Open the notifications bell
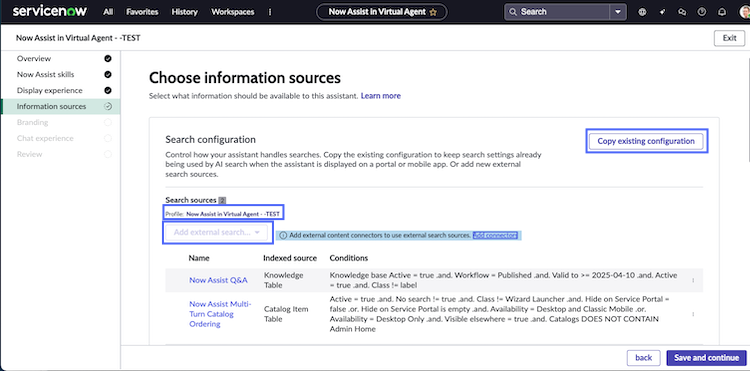Image resolution: width=750 pixels, height=371 pixels. (722, 12)
